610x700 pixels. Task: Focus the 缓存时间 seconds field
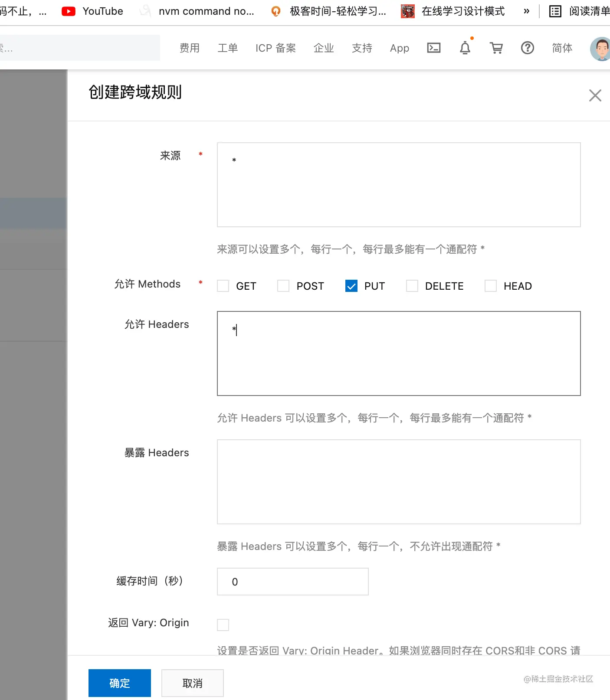pos(293,582)
